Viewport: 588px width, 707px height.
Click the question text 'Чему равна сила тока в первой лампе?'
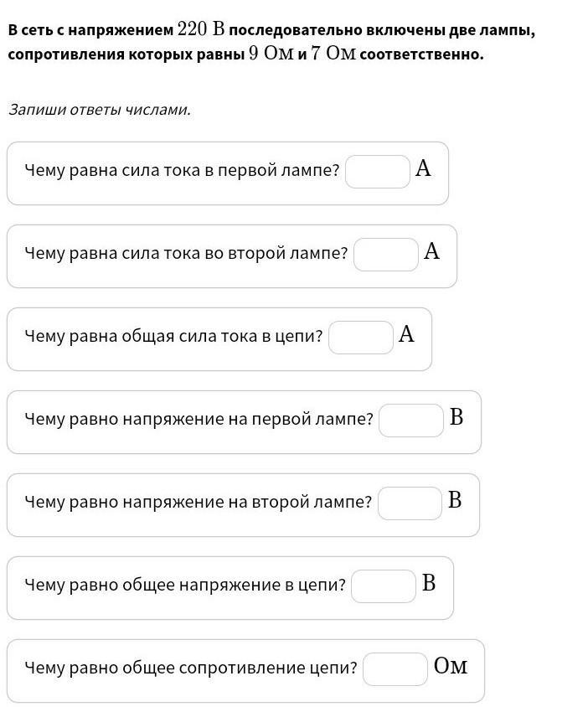[182, 171]
